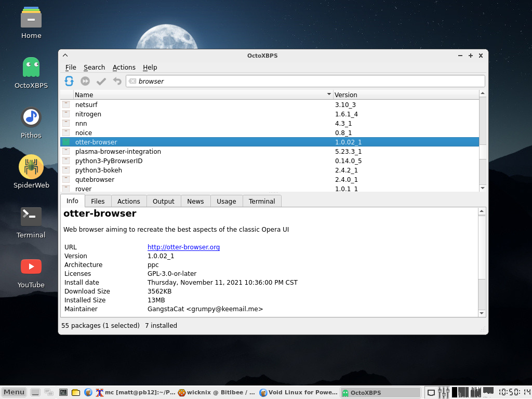The height and width of the screenshot is (399, 532).
Task: Click the file manager launcher in taskbar
Action: click(76, 393)
